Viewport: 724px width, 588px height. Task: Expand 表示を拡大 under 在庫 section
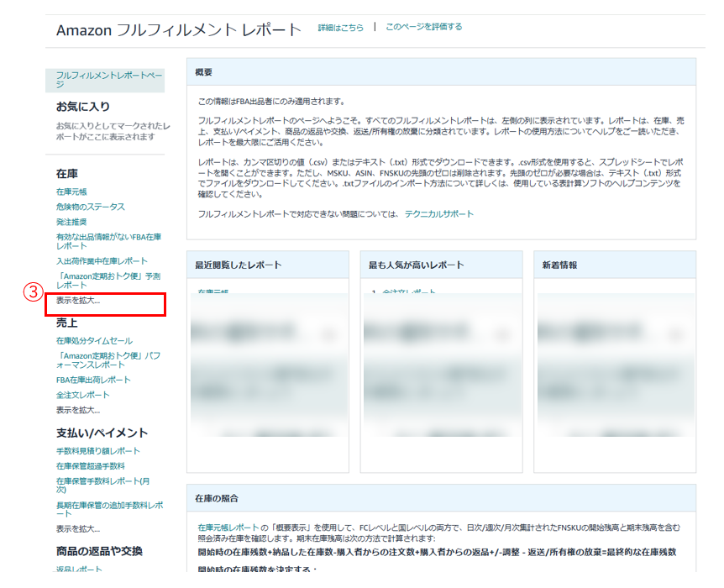coord(78,301)
